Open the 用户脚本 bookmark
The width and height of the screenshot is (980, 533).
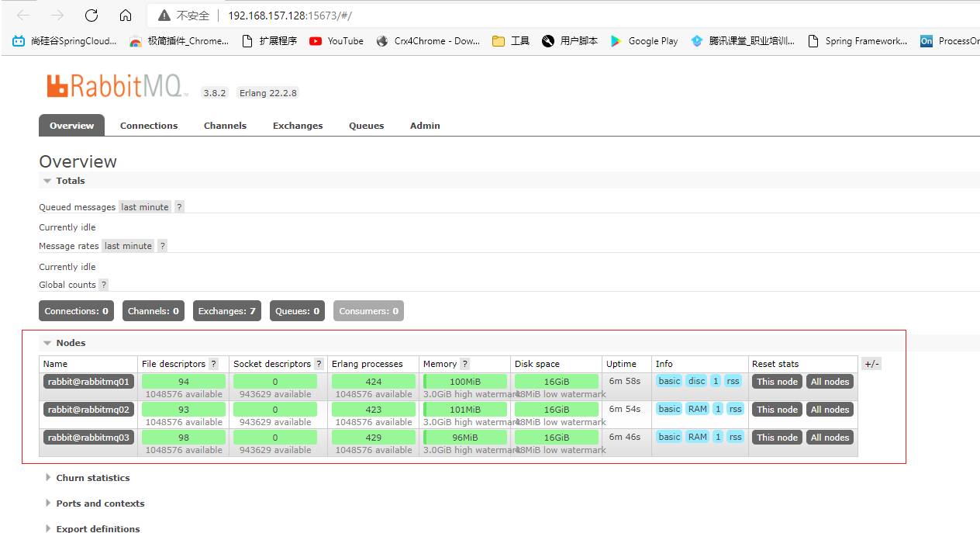(x=570, y=41)
